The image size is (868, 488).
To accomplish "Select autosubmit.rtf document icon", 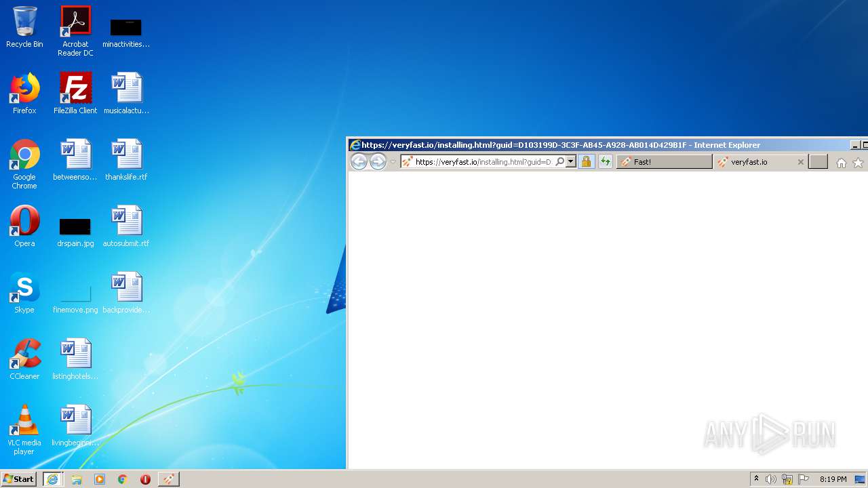I will (x=126, y=226).
